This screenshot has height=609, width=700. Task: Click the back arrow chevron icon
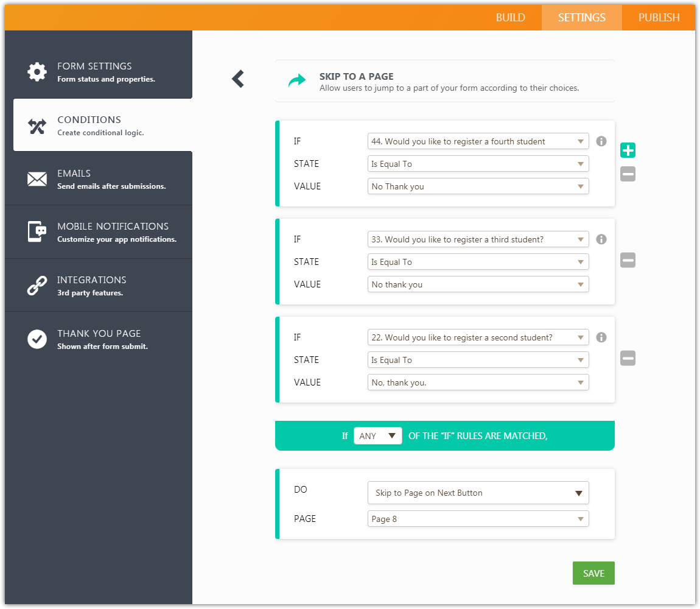(238, 79)
